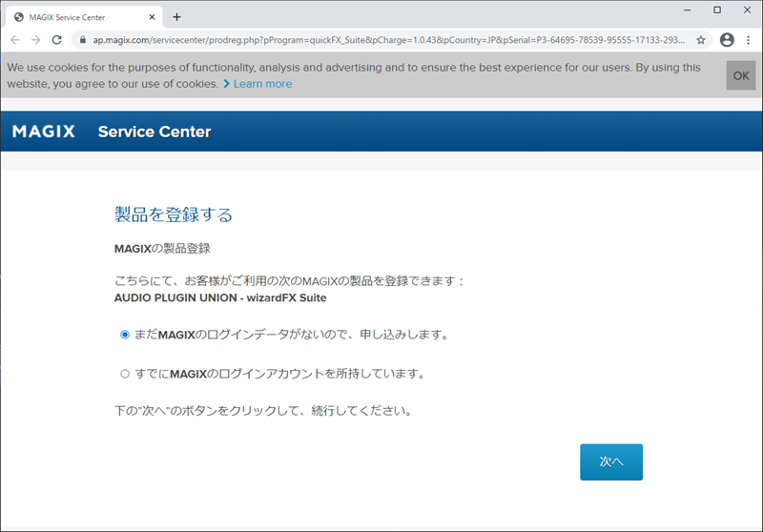This screenshot has height=532, width=763.
Task: Click the Service Center header title
Action: pos(155,132)
